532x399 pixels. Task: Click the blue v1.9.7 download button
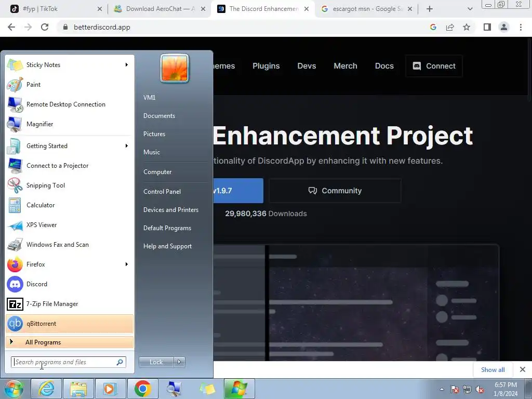pyautogui.click(x=238, y=191)
